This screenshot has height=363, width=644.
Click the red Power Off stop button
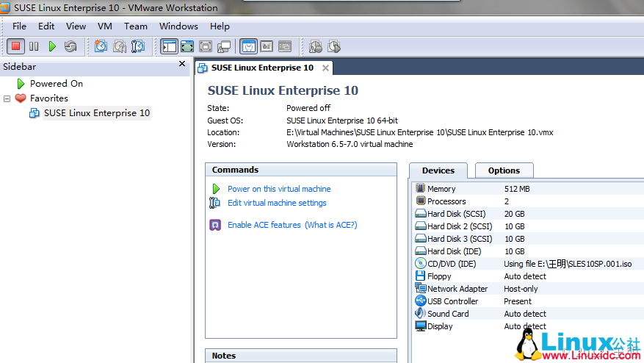[15, 46]
